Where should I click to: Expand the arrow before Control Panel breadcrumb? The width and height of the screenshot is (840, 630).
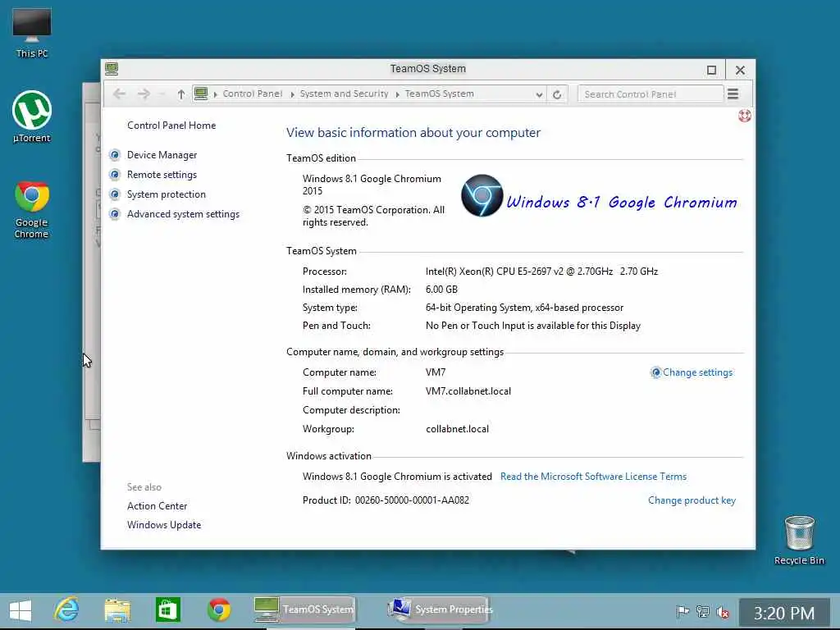coord(216,94)
